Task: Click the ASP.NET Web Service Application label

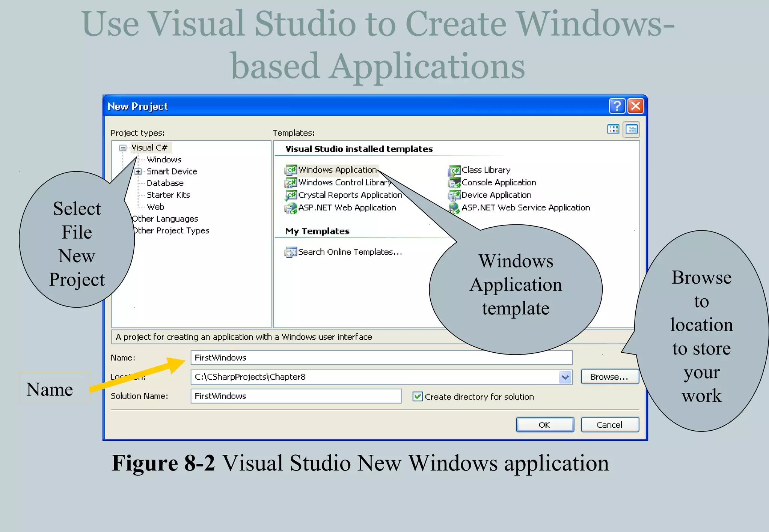Action: pyautogui.click(x=526, y=208)
